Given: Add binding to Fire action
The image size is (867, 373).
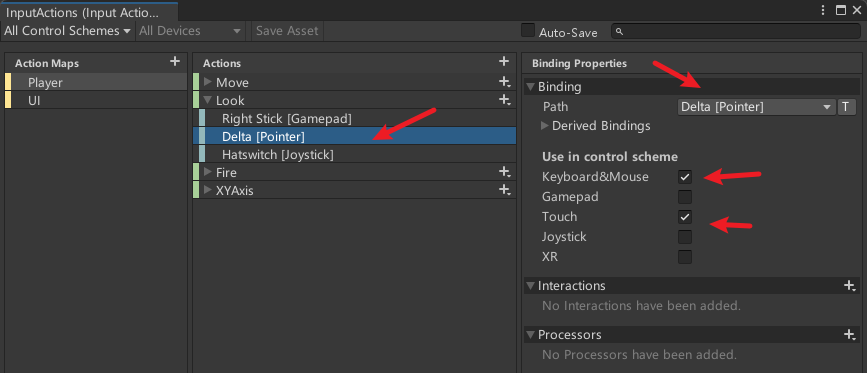Looking at the screenshot, I should click(504, 172).
